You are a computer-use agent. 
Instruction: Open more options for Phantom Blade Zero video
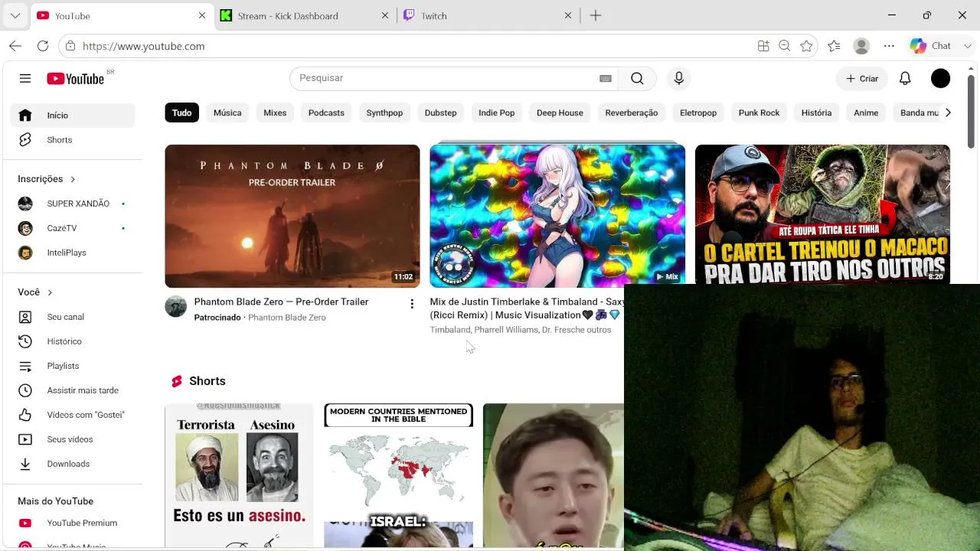(x=412, y=304)
